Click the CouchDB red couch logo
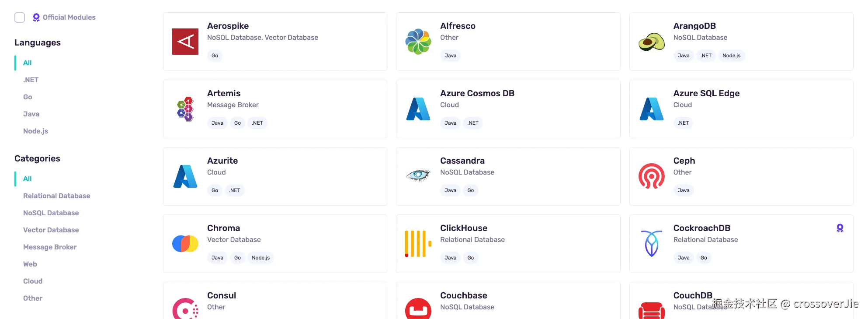Screen dimensions: 868x319 tap(652, 310)
